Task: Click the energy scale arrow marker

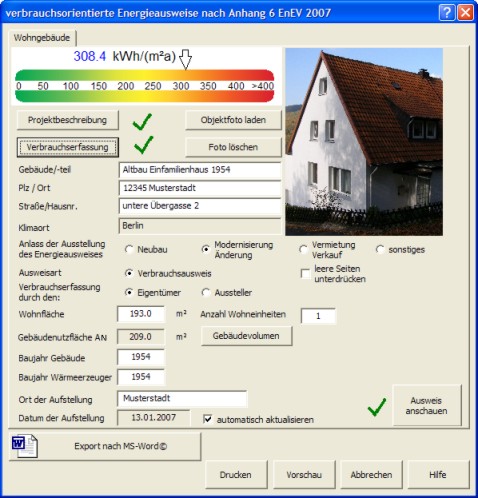Action: (x=185, y=59)
